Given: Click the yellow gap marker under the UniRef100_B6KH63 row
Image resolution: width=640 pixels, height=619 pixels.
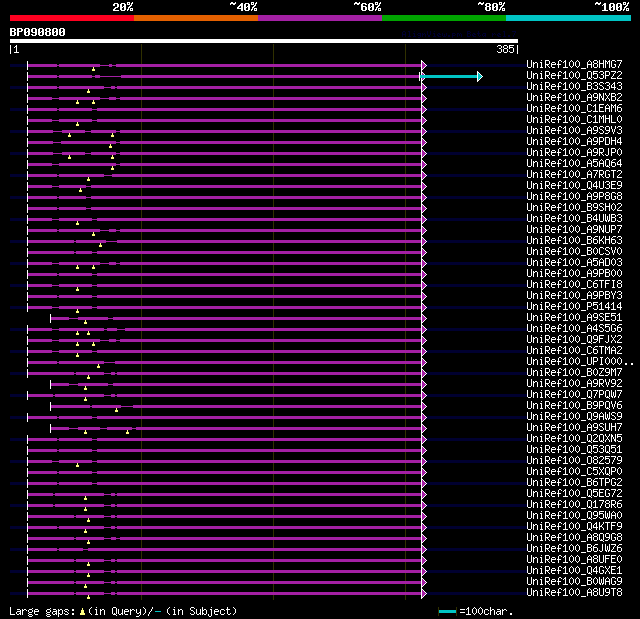Looking at the screenshot, I should pyautogui.click(x=100, y=245).
